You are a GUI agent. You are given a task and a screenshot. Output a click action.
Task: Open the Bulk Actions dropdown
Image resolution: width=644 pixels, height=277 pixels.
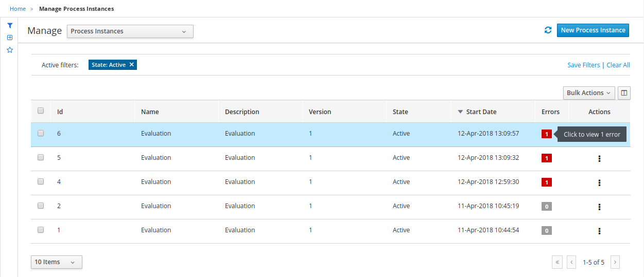(x=588, y=93)
